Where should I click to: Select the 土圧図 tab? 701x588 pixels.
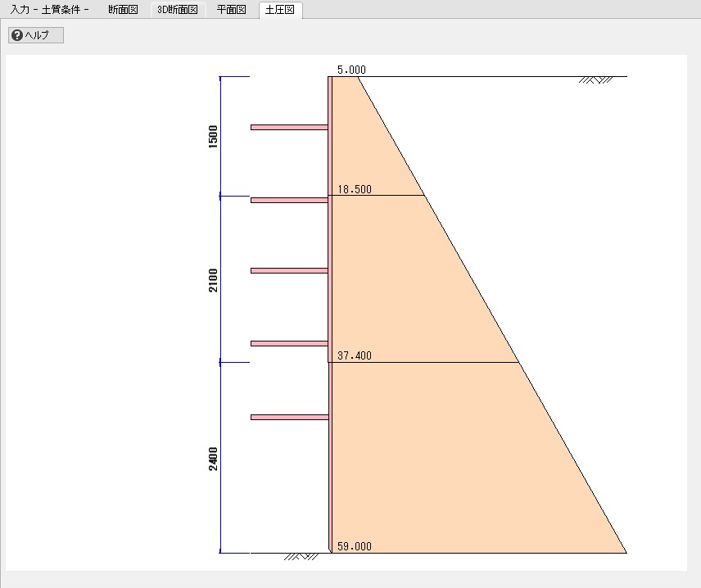[280, 9]
